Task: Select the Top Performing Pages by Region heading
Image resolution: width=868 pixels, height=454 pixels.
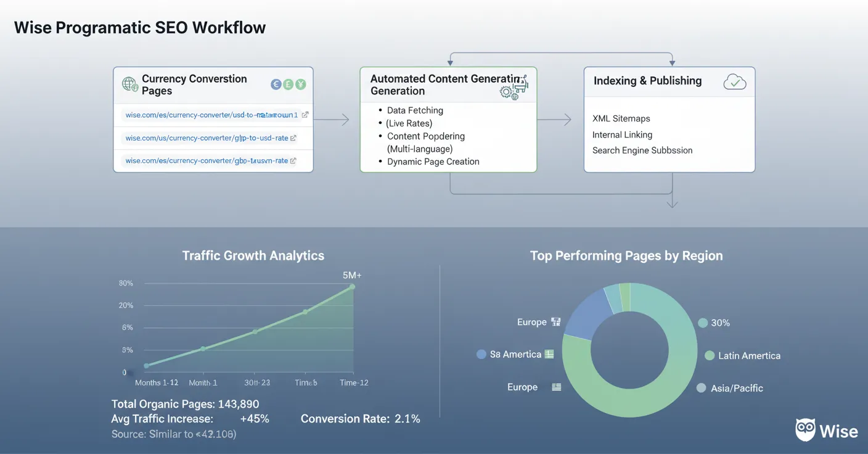Action: 626,255
